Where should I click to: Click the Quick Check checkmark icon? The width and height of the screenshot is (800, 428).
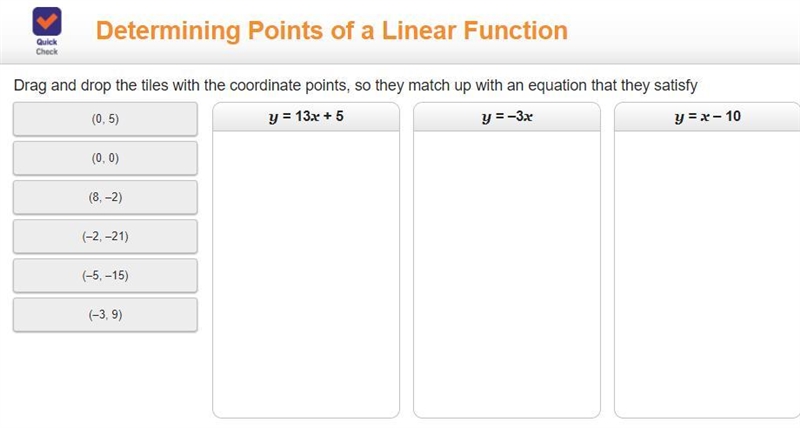coord(47,21)
